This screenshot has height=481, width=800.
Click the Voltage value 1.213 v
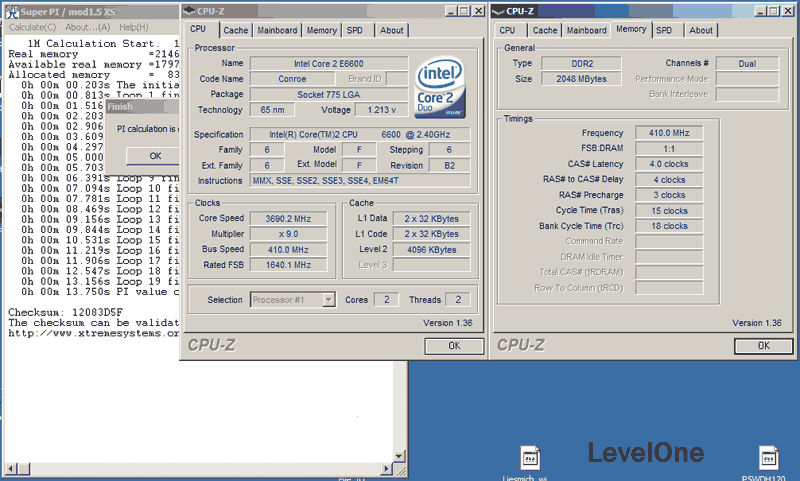point(382,110)
